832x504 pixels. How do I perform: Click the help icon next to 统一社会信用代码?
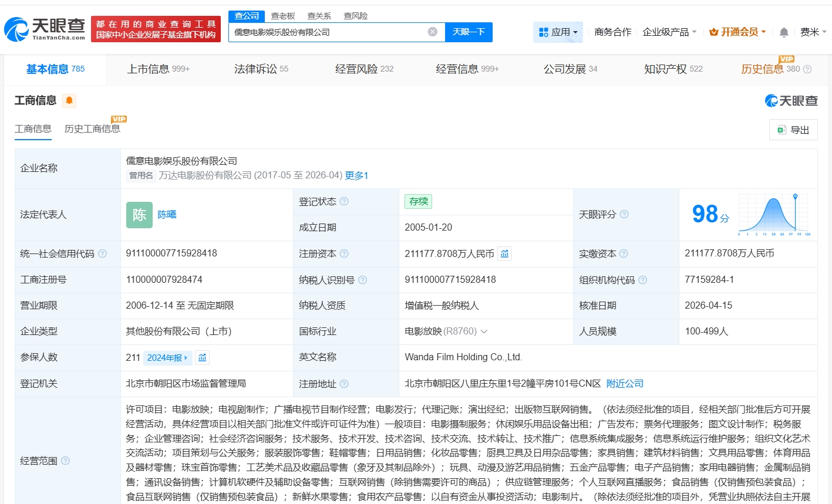click(102, 253)
